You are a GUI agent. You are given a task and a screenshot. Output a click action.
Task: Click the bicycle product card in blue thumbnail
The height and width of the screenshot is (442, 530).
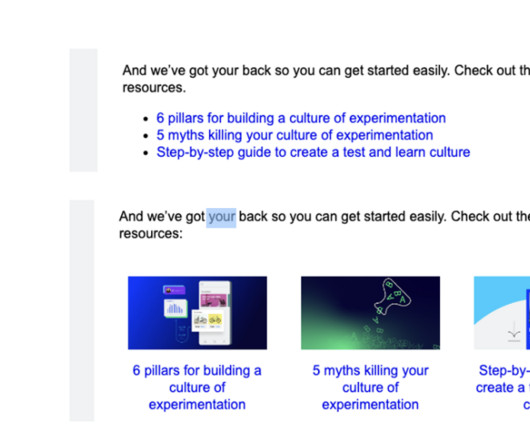[x=208, y=320]
